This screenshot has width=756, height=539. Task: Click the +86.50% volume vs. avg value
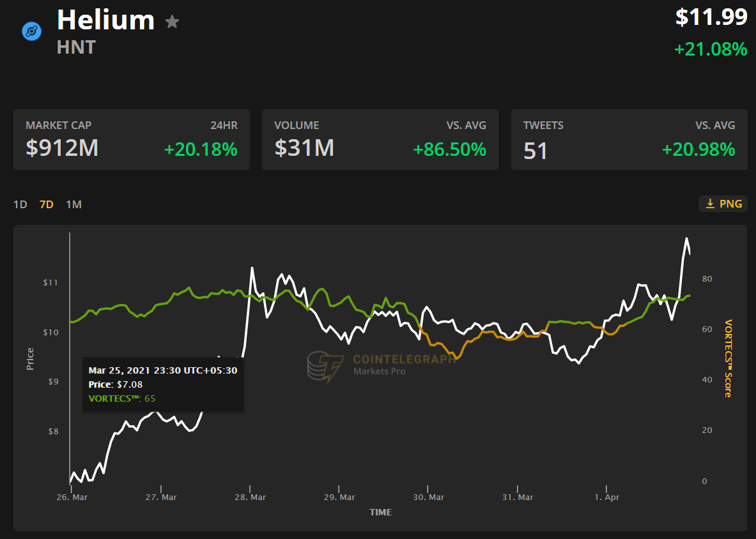click(449, 149)
